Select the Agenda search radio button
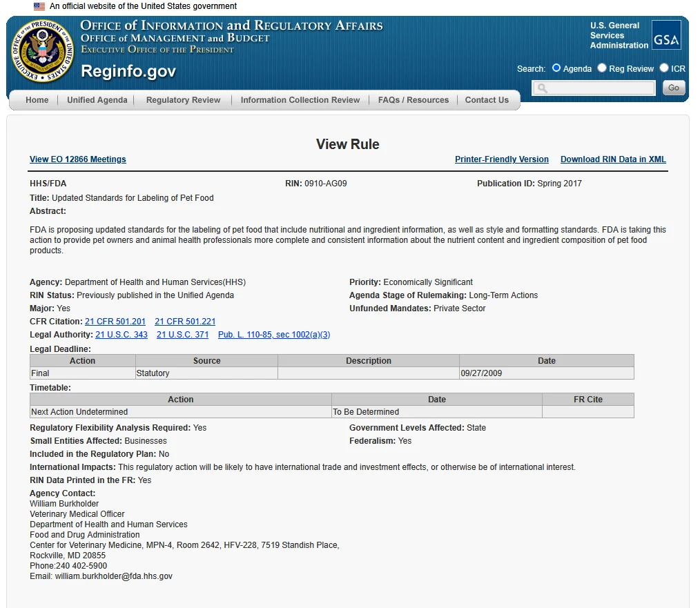This screenshot has height=608, width=700. click(556, 68)
